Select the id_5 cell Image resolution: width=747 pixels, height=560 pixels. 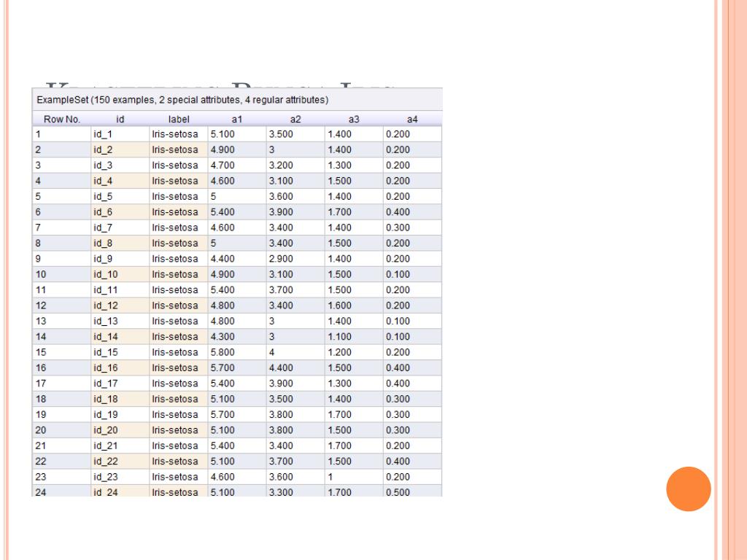[x=120, y=197]
